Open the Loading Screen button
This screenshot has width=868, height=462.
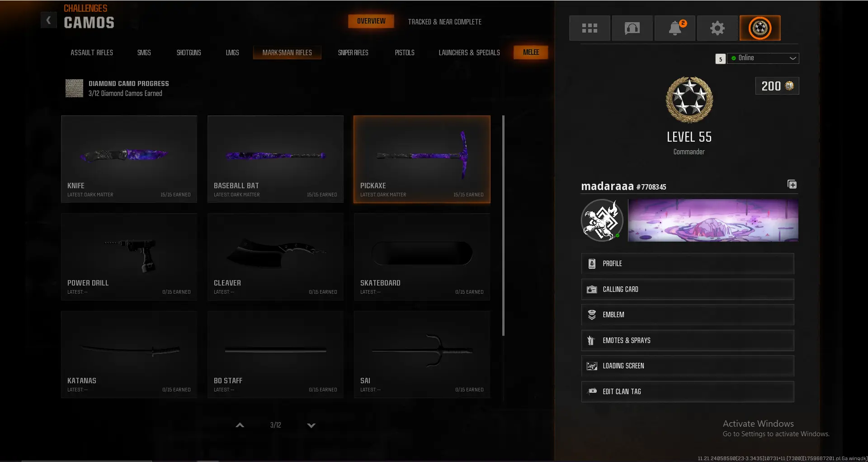pyautogui.click(x=688, y=366)
